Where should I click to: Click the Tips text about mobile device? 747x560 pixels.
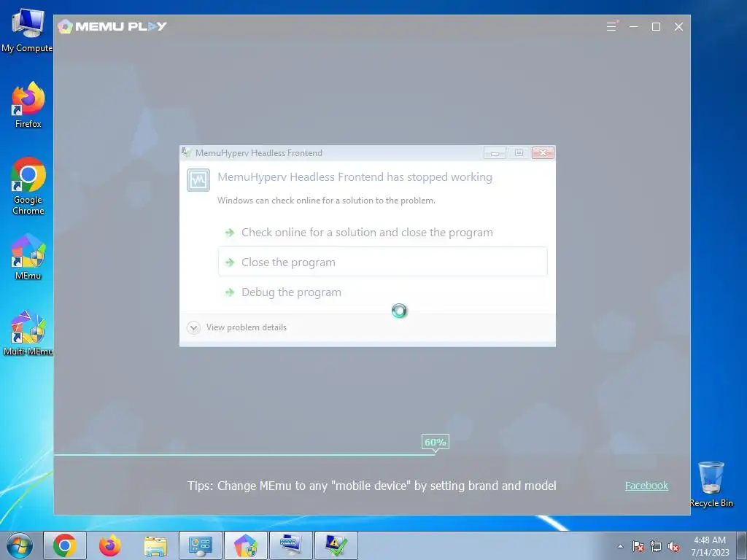(x=371, y=486)
